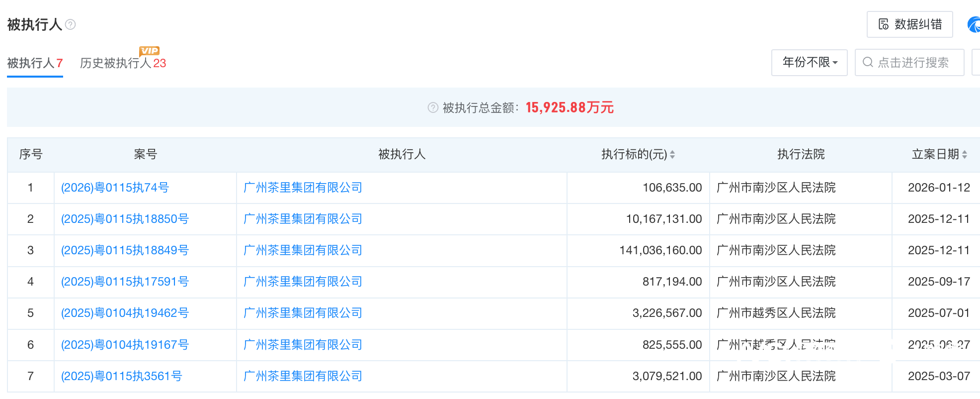Open case (2025)粤0115执18849号
Screen dimensions: 980x399
pos(125,250)
